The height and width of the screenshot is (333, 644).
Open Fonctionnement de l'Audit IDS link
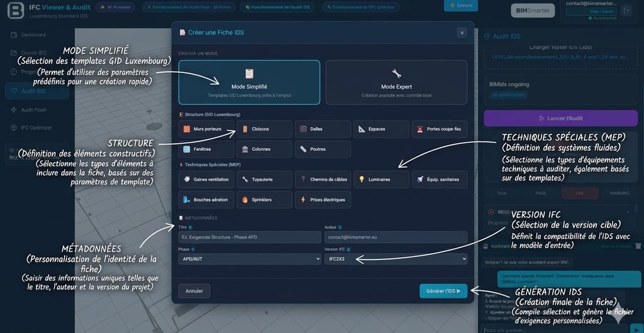277,7
